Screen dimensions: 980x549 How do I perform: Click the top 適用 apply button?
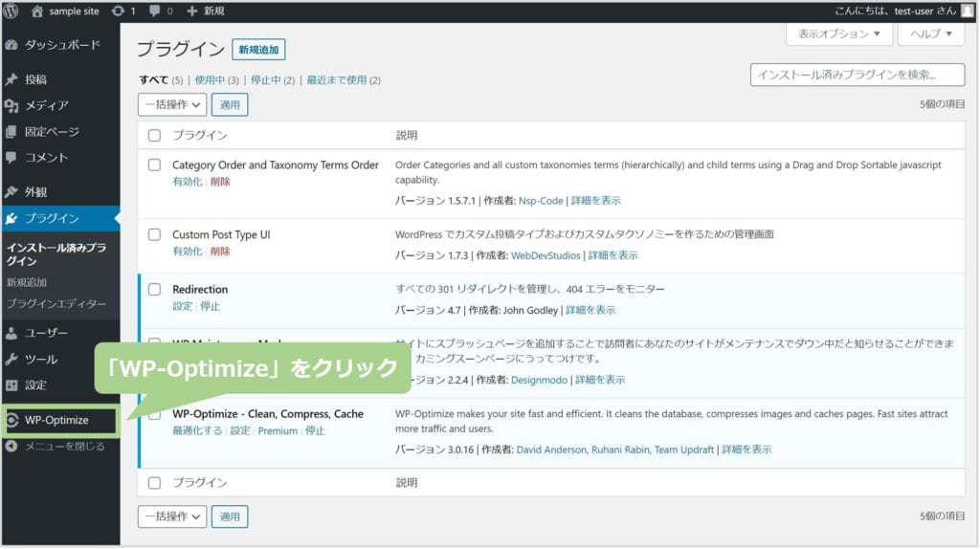tap(230, 104)
